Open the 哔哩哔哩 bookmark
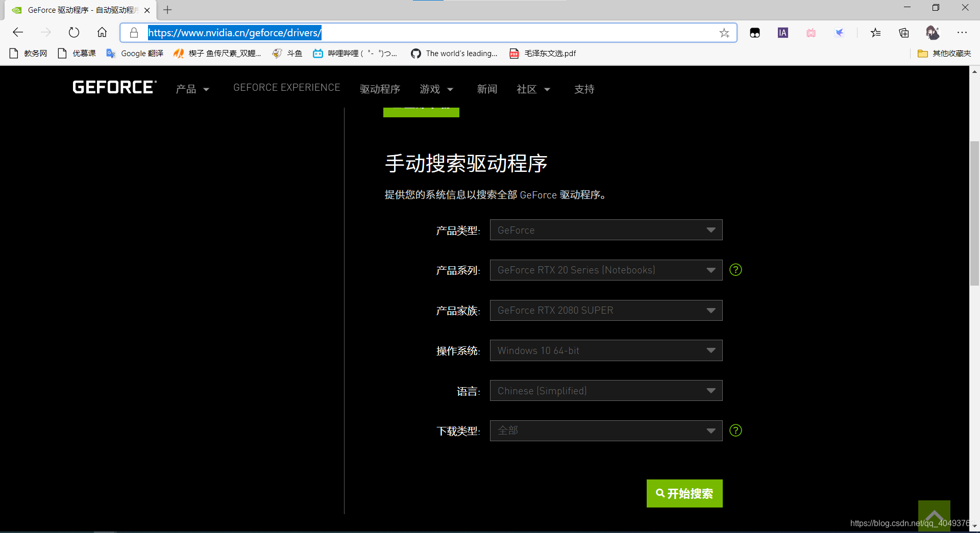980x533 pixels. (355, 54)
